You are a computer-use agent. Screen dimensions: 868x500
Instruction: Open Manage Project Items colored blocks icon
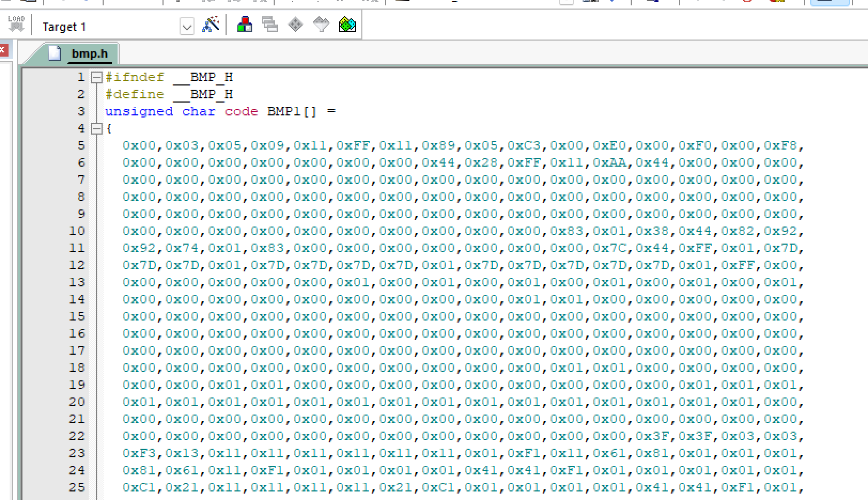point(245,25)
